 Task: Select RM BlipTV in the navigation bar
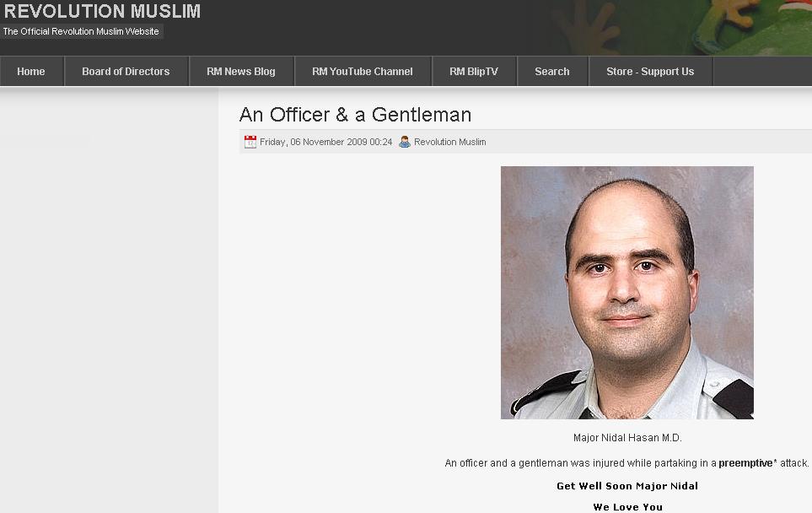click(474, 72)
